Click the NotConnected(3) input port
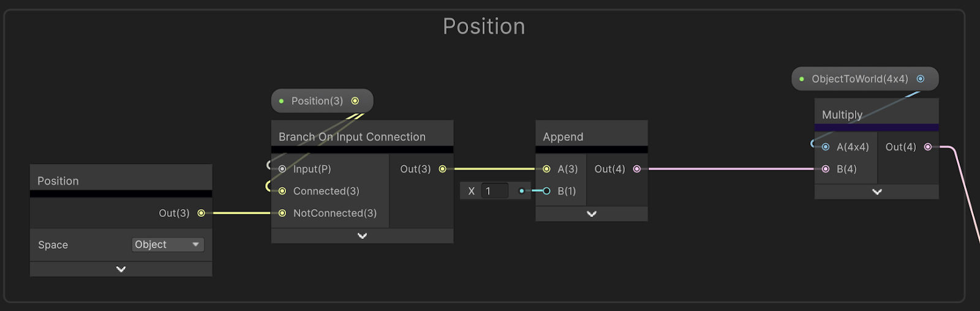This screenshot has width=980, height=311. (282, 213)
